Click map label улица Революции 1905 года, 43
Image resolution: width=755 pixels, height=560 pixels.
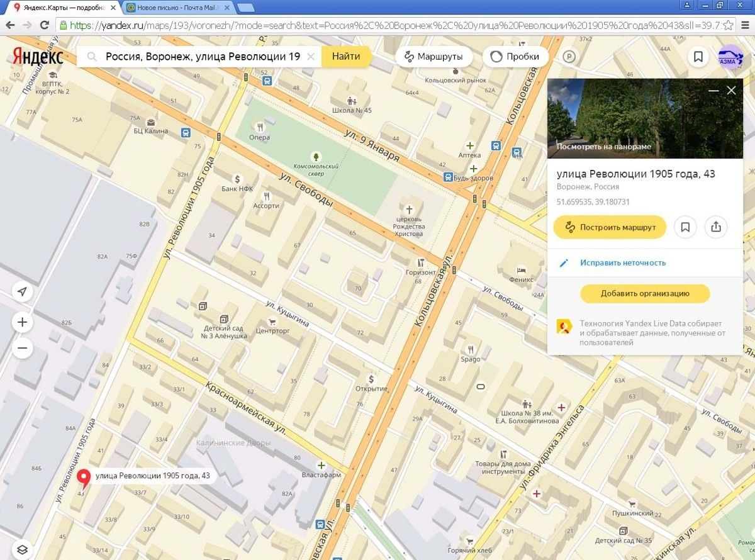(x=153, y=476)
